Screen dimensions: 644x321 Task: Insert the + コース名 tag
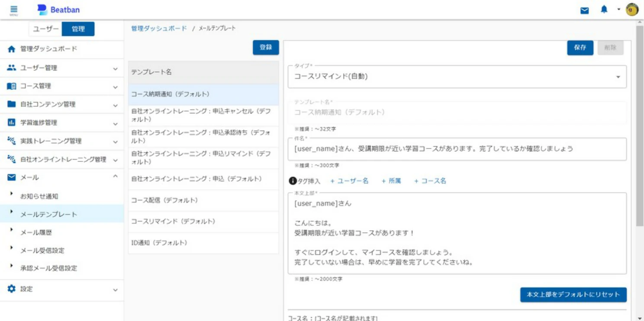(430, 181)
